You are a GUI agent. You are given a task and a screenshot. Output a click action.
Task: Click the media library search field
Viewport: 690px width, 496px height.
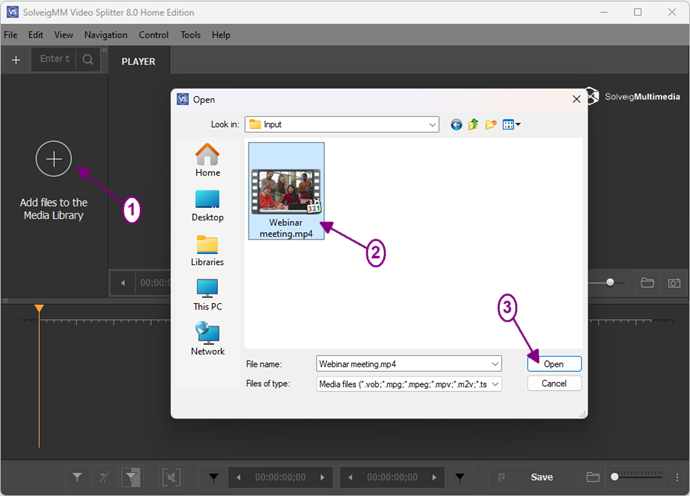pos(54,59)
